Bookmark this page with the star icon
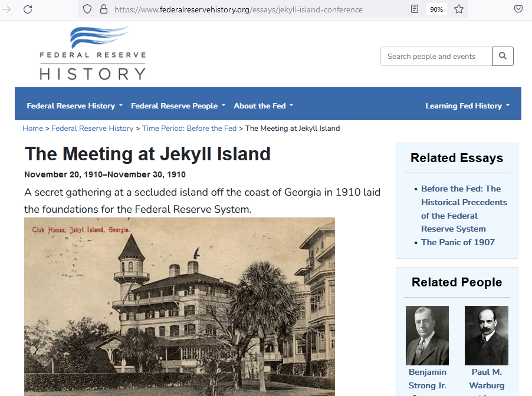 coord(459,9)
